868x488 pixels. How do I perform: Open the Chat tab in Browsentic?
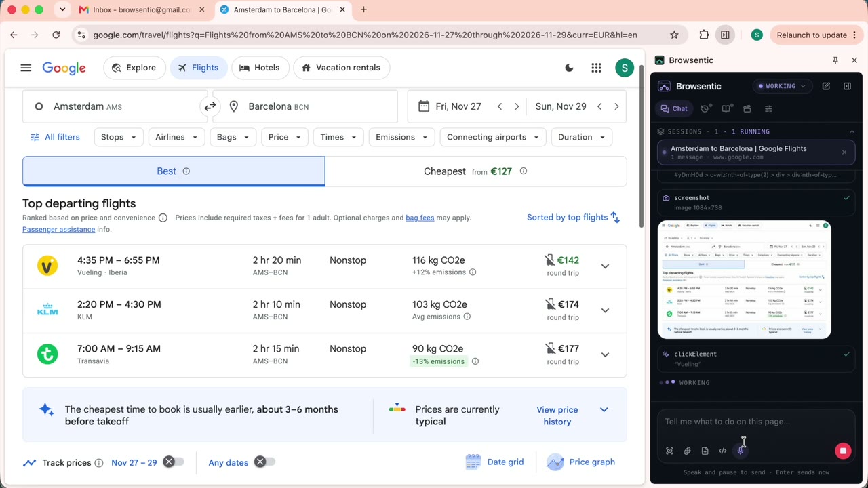point(674,108)
